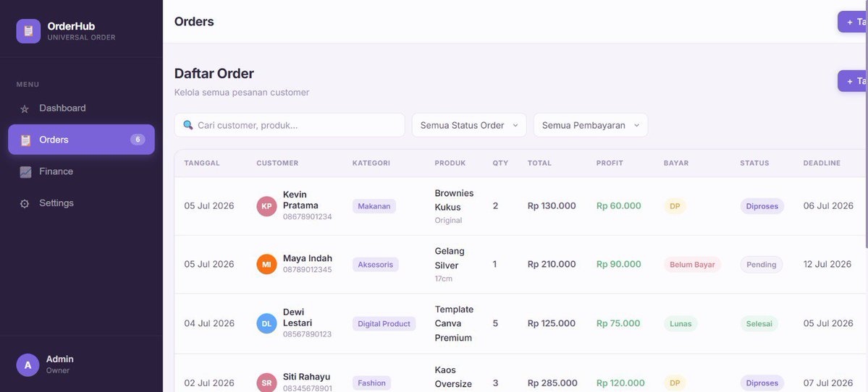Click customer name Kevin Pratama
This screenshot has width=868, height=392.
tap(300, 200)
